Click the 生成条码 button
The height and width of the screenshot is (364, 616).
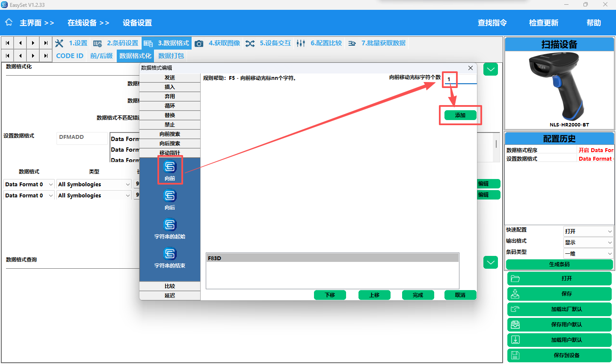[x=559, y=264]
